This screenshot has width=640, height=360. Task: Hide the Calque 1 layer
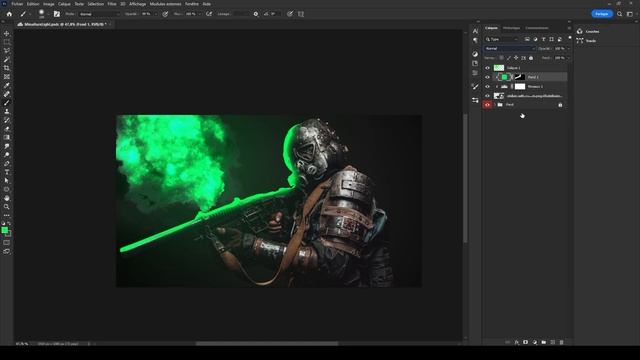[487, 68]
